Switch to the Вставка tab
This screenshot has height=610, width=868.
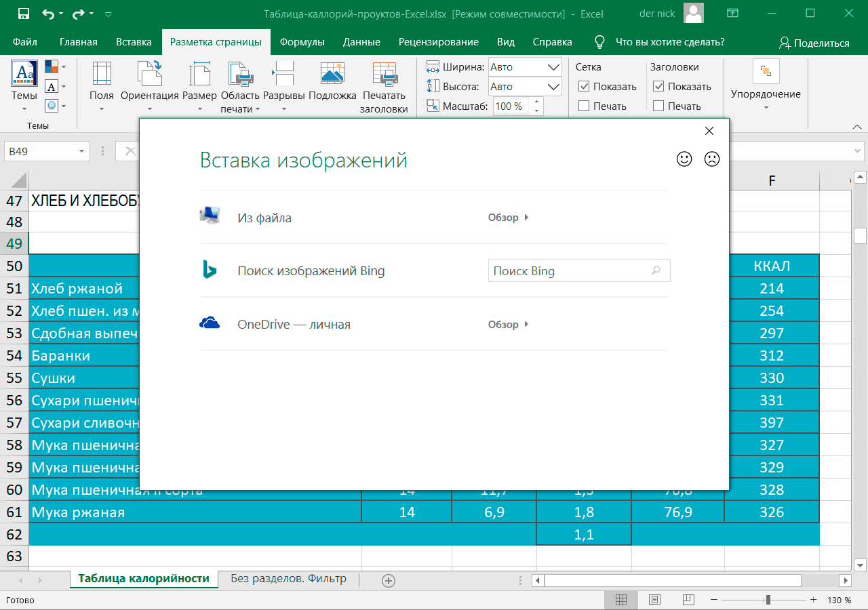tap(134, 42)
